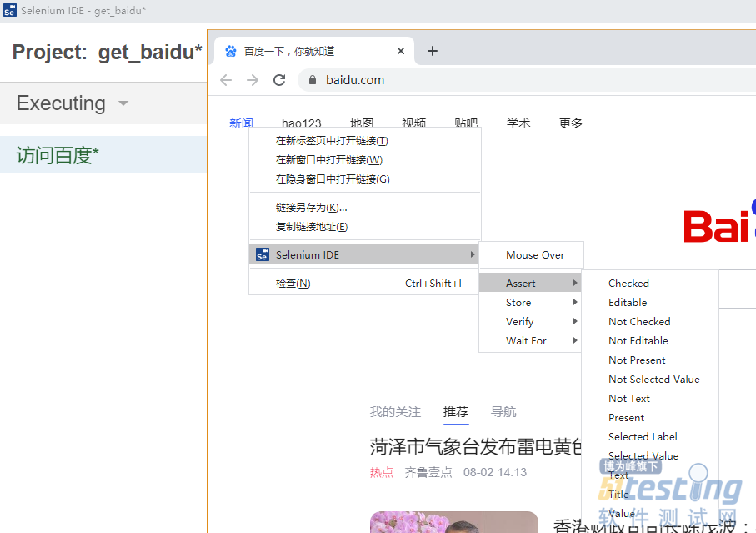The image size is (756, 533).
Task: Expand the Store submenu arrow
Action: (575, 302)
